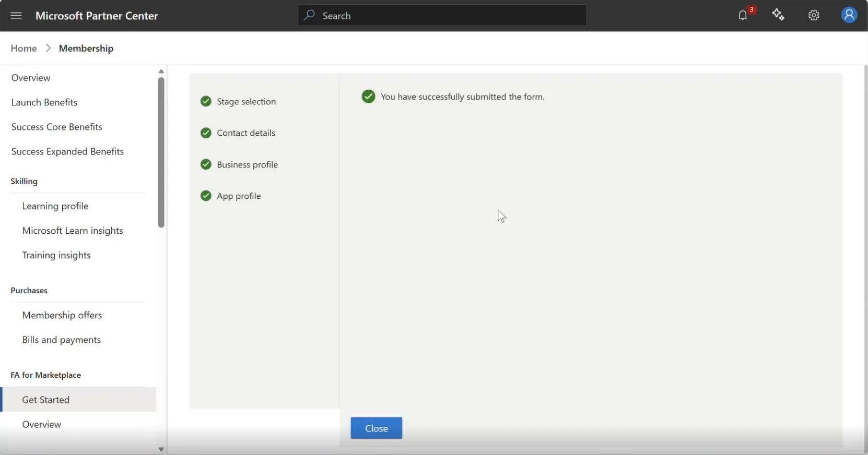Click the successfully submitted message text

click(463, 97)
